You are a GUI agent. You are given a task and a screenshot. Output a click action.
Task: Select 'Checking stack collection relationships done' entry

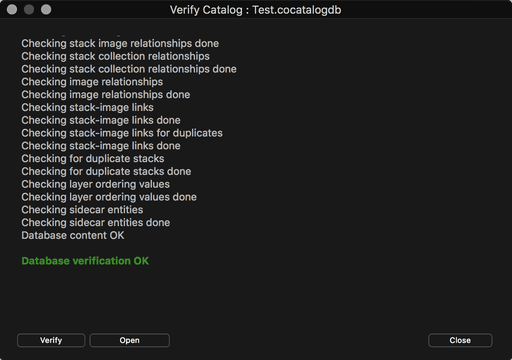click(x=129, y=69)
